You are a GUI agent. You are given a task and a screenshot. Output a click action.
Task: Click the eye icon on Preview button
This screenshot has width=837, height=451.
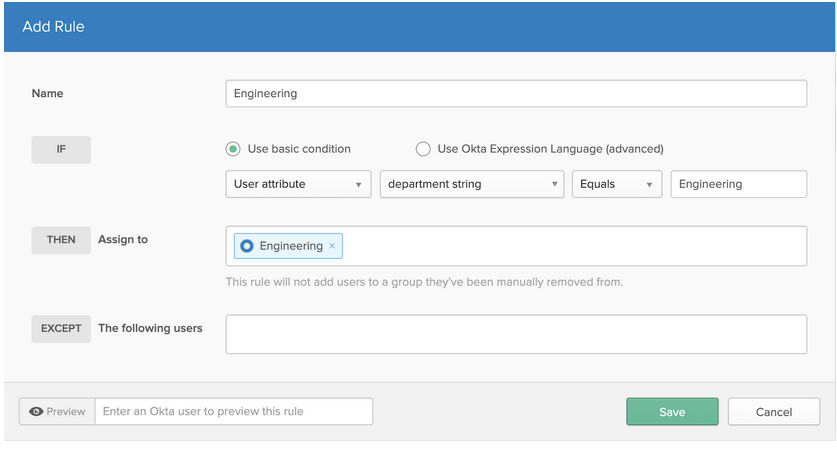[36, 411]
